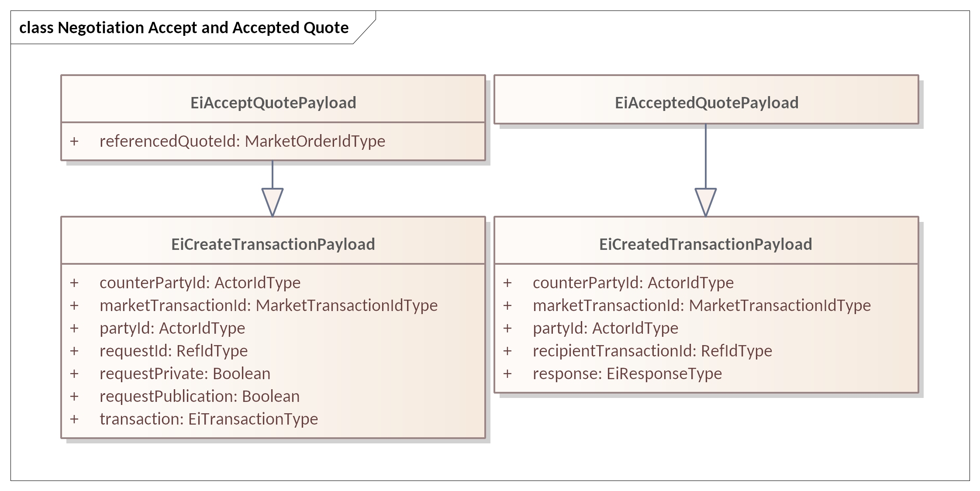980x491 pixels.
Task: Click the plus sign beside referencedQuoteId
Action: pos(74,141)
